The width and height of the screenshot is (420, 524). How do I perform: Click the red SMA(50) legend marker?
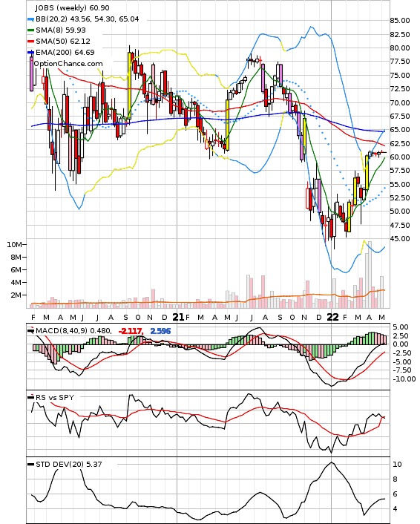pos(30,42)
